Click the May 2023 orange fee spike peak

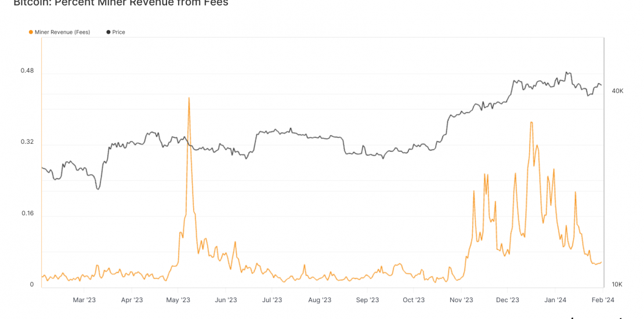pos(189,98)
